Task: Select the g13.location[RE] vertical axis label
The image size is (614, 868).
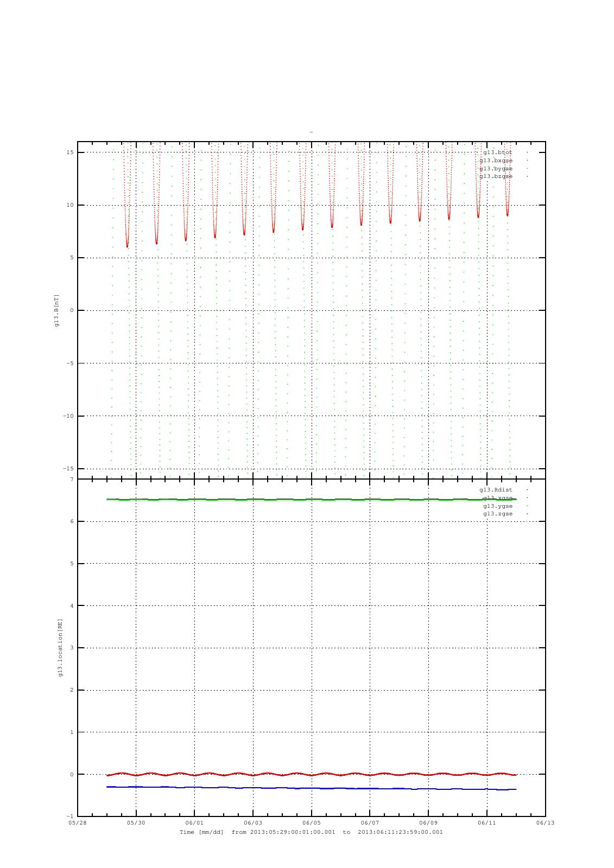Action: (x=60, y=648)
